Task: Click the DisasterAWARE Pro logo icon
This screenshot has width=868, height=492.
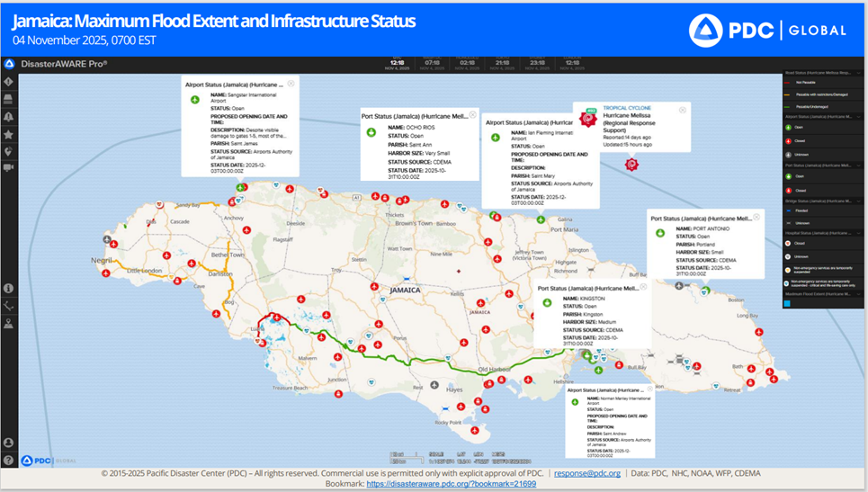Action: (9, 64)
